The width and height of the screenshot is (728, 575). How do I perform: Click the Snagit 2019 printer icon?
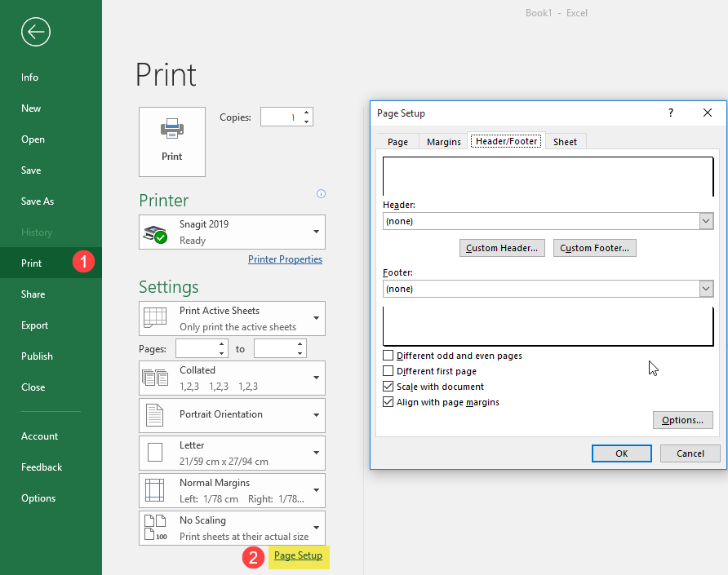pyautogui.click(x=155, y=233)
